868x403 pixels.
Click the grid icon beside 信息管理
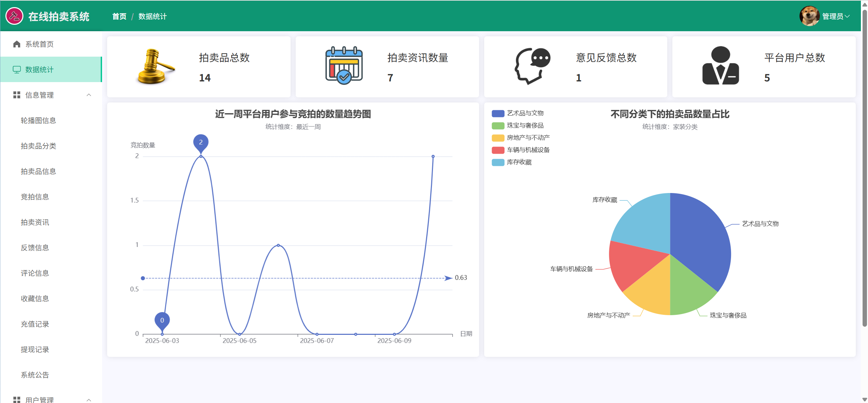tap(17, 95)
